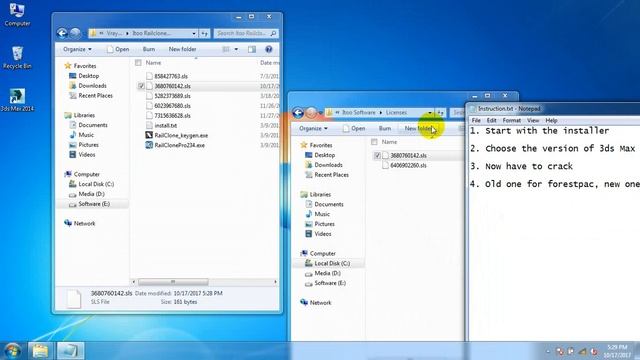The height and width of the screenshot is (360, 640).
Task: Select 6406902260.sls in Licenses window
Action: [404, 165]
